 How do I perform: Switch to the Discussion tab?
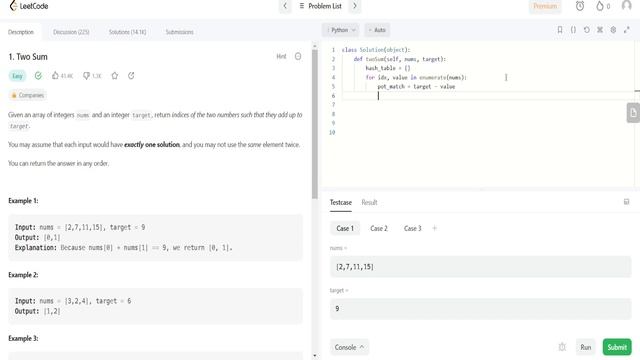pyautogui.click(x=71, y=32)
